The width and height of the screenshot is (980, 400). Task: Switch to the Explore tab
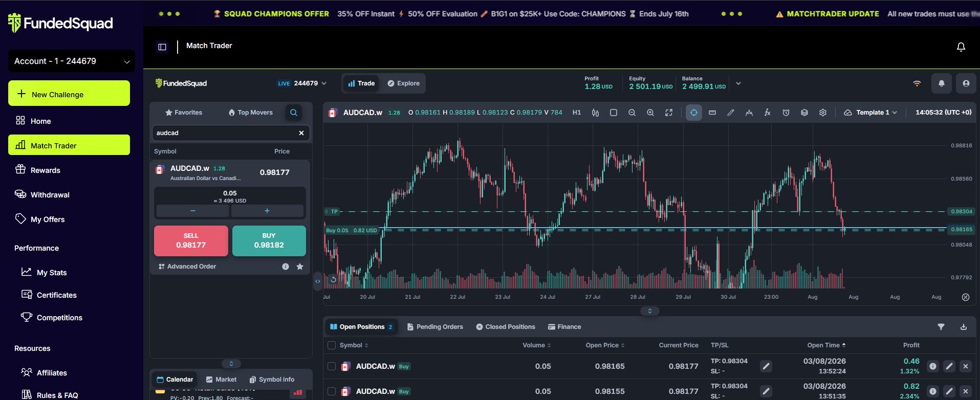[403, 83]
